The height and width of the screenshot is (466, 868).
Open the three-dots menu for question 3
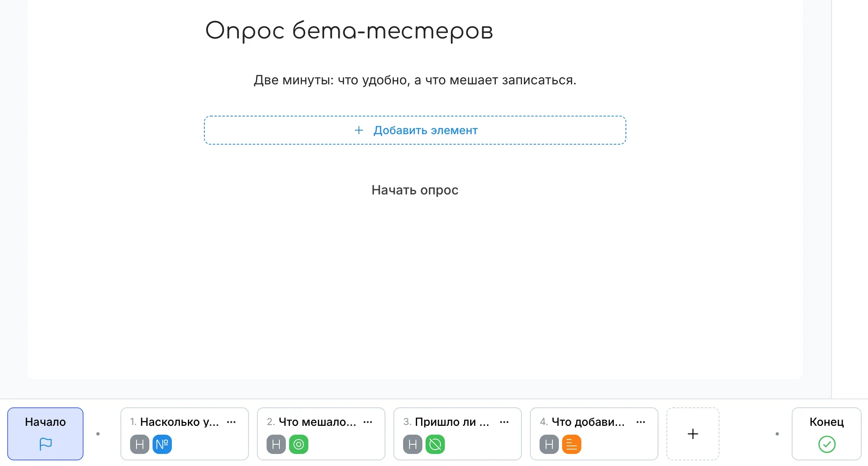(504, 422)
